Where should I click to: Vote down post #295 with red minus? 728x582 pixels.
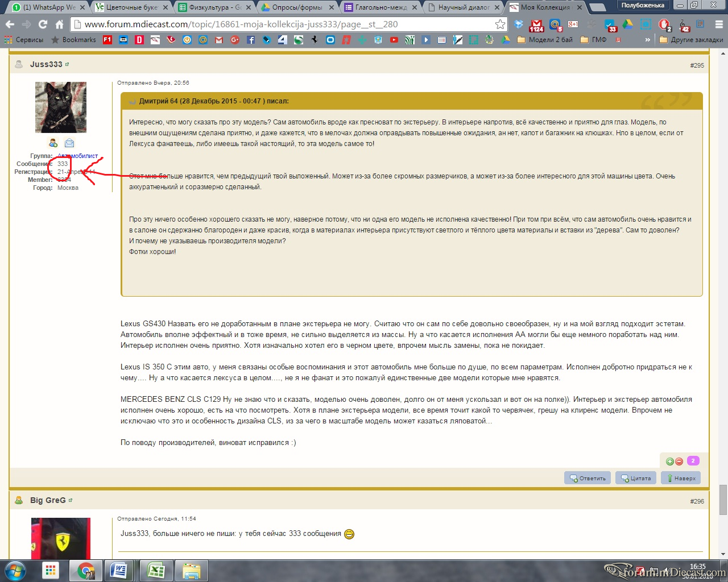click(x=679, y=462)
